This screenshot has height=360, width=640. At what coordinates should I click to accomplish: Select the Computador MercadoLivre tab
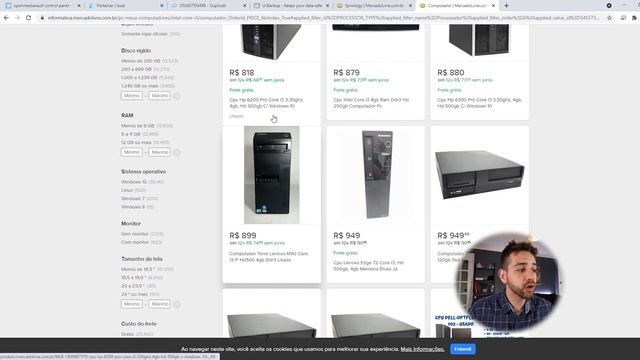[457, 6]
